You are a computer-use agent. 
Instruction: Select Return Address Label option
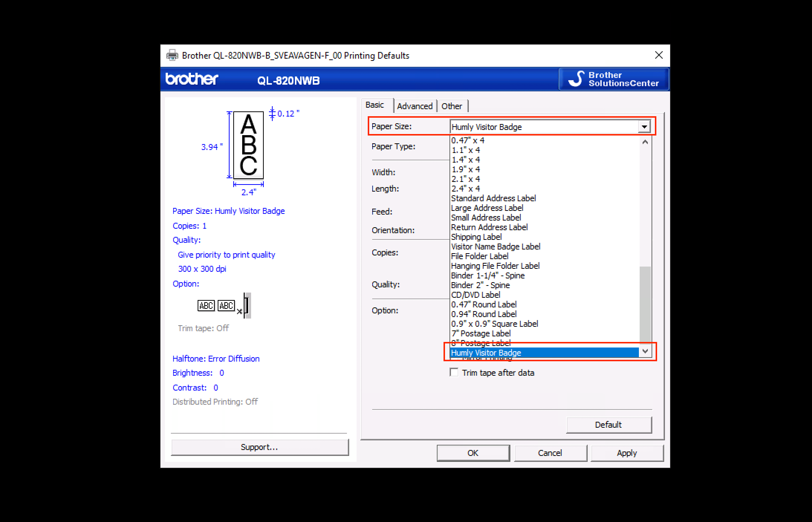545,227
